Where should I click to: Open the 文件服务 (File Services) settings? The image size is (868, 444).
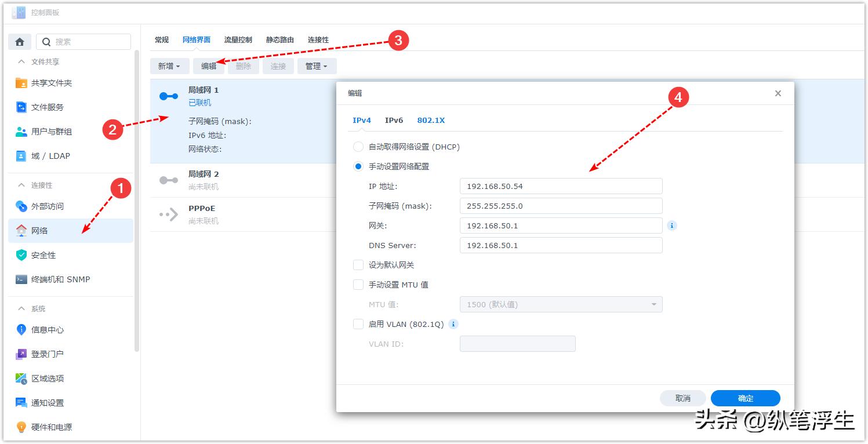(x=51, y=107)
